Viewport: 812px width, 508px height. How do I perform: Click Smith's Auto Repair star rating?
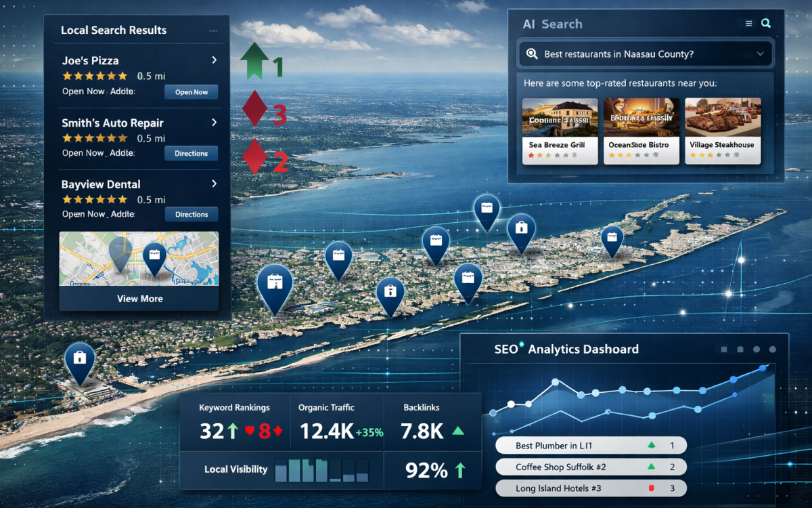(x=95, y=138)
